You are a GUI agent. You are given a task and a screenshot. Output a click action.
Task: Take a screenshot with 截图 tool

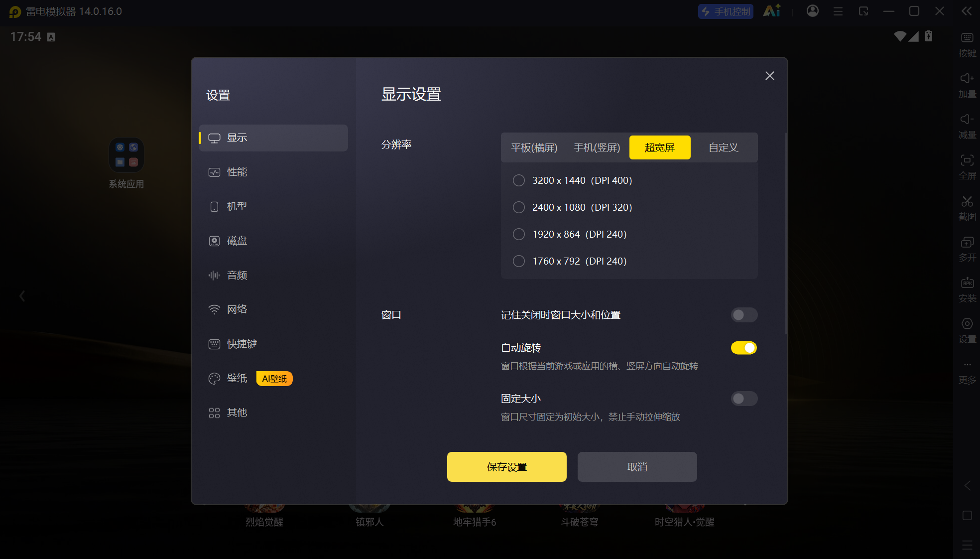[967, 208]
